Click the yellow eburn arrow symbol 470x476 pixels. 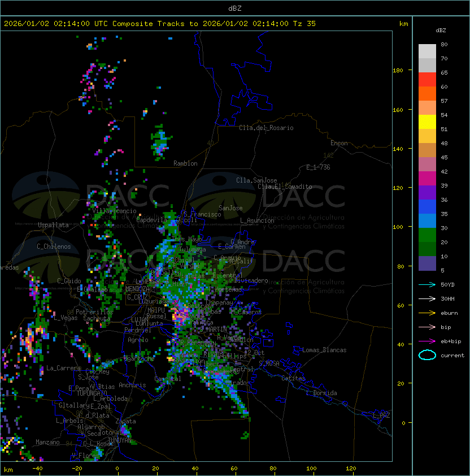point(427,313)
